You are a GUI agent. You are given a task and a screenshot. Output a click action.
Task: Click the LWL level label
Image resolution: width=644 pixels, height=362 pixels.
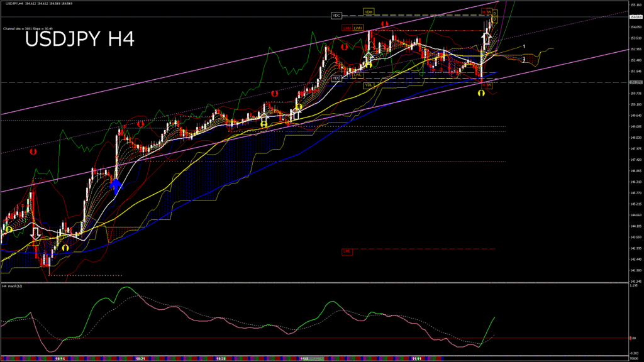point(356,74)
